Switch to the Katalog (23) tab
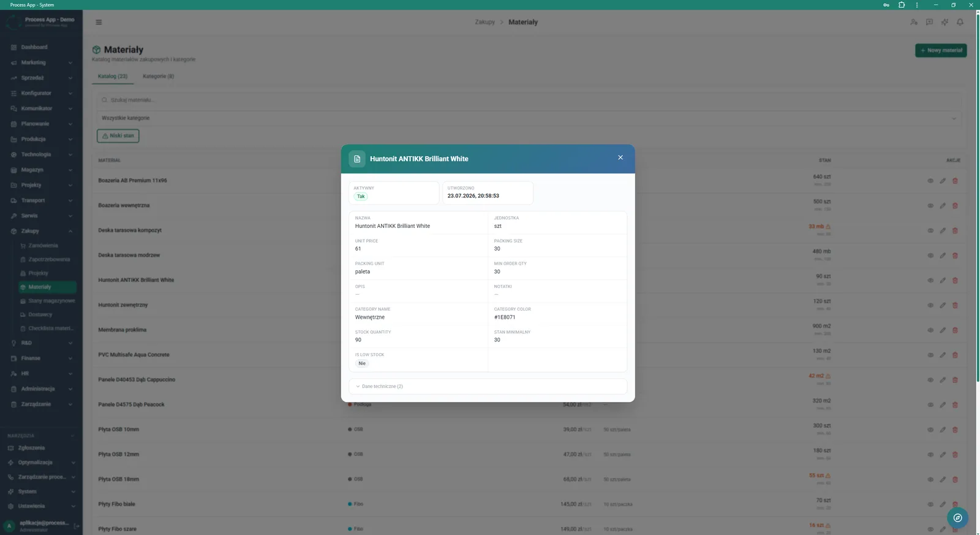The height and width of the screenshot is (535, 980). [x=113, y=76]
